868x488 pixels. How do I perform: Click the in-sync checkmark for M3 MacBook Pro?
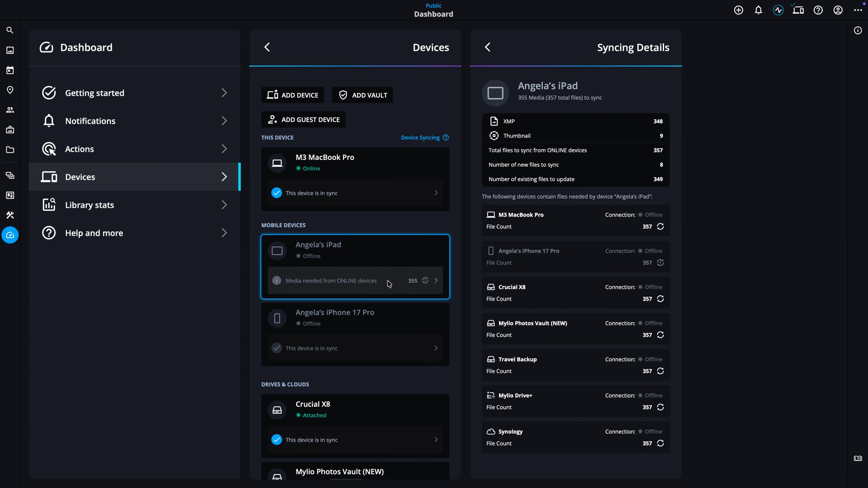(277, 193)
